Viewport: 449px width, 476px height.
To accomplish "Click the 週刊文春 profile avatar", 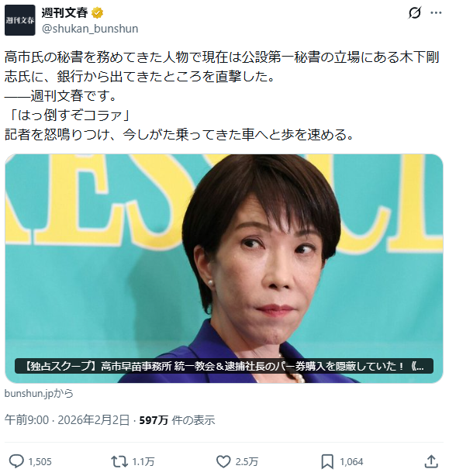I will [19, 20].
